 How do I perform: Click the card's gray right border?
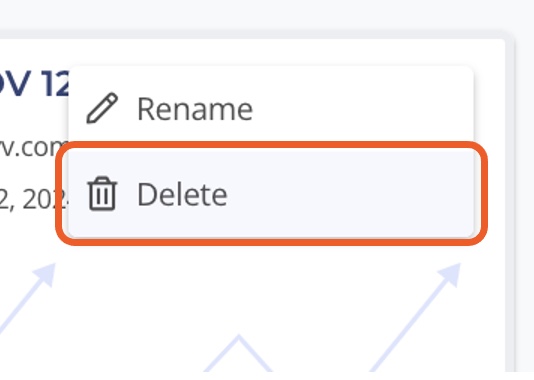tap(509, 204)
